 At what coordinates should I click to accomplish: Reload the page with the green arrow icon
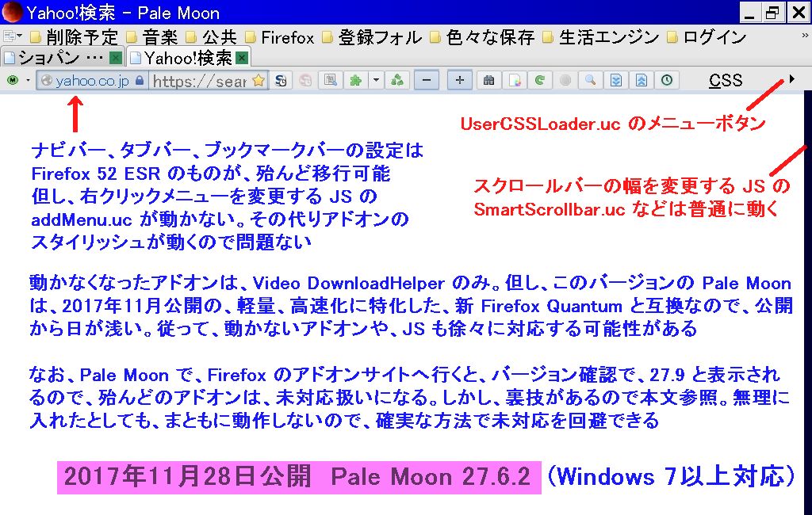click(539, 80)
